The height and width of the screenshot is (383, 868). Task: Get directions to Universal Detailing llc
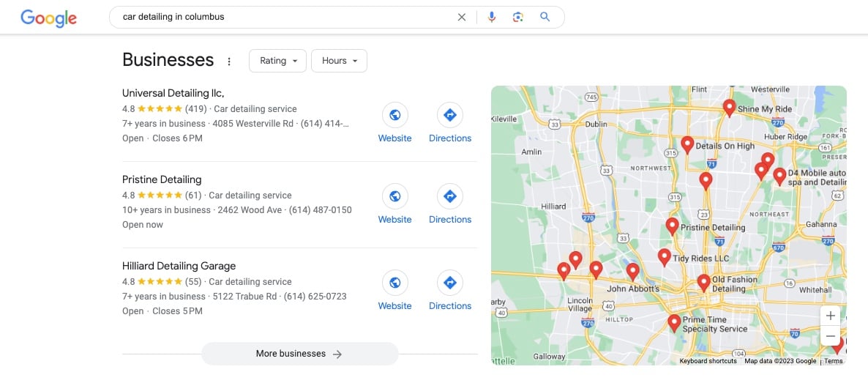pos(450,115)
